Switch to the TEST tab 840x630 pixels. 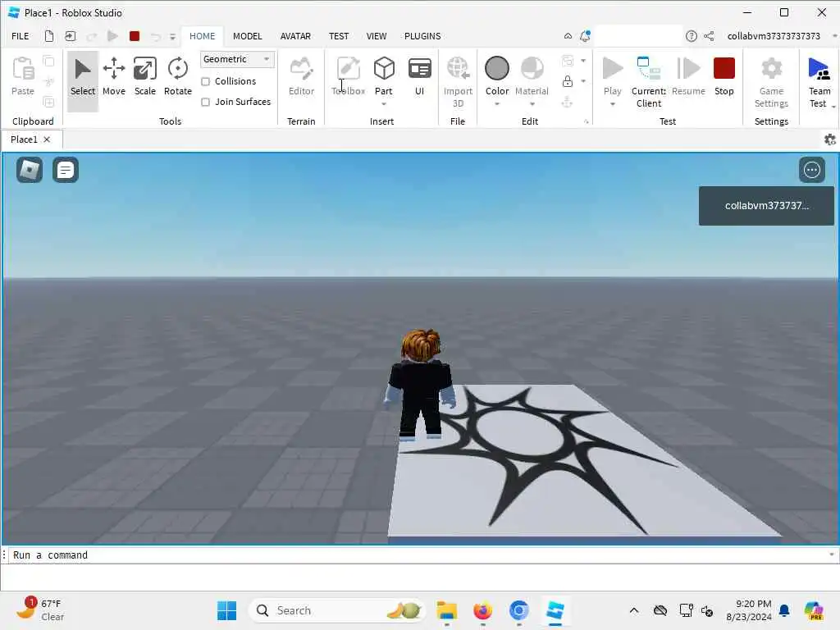339,36
